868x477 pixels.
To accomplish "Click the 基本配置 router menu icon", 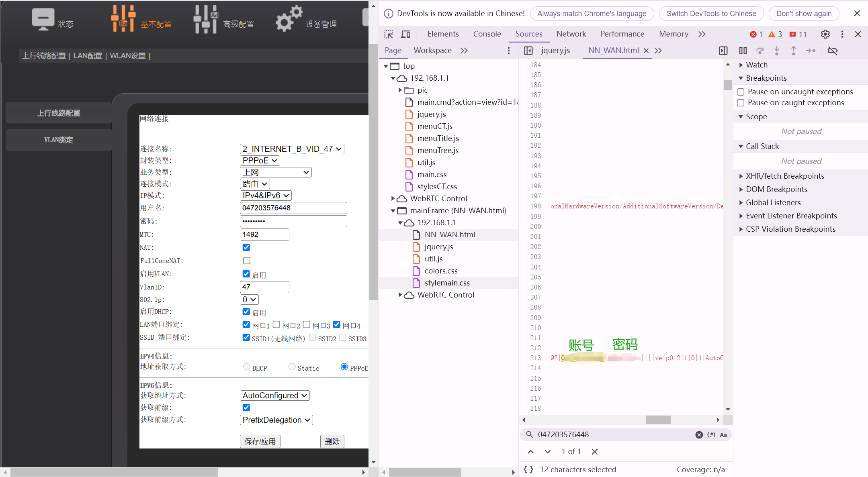I will pyautogui.click(x=123, y=19).
